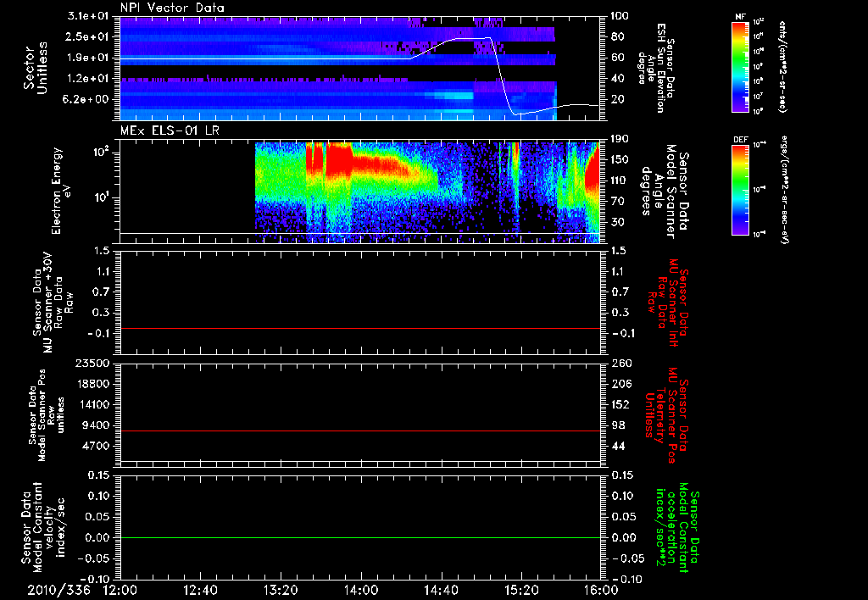Select the "MEx ELS-01 LR" panel title
868x600 pixels.
click(170, 131)
